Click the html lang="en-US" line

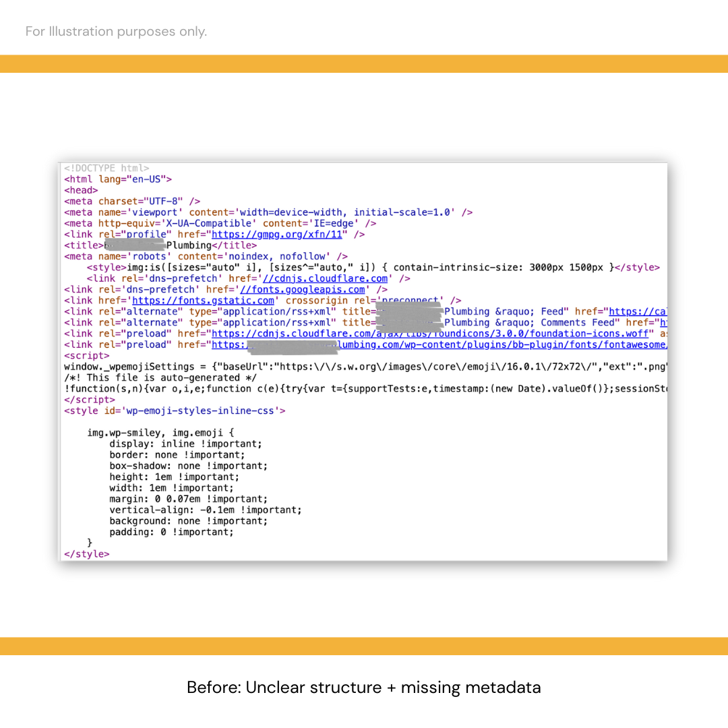click(118, 179)
